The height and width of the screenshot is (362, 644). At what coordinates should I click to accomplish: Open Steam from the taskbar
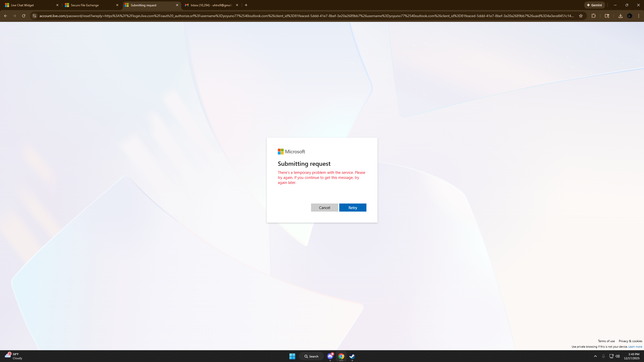coord(352,356)
